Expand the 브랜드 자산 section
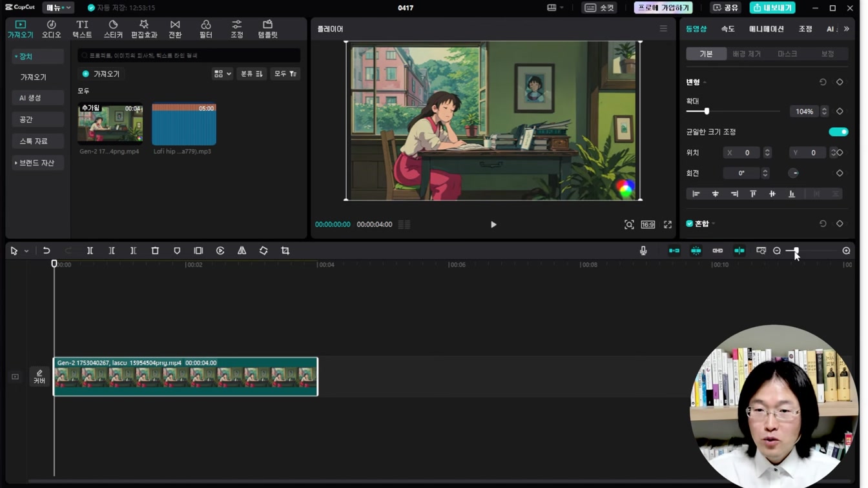868x488 pixels. click(x=37, y=163)
